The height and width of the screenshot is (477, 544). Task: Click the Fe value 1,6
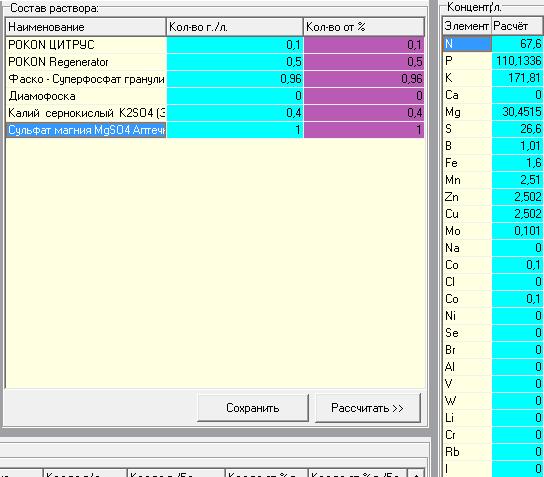(x=518, y=163)
